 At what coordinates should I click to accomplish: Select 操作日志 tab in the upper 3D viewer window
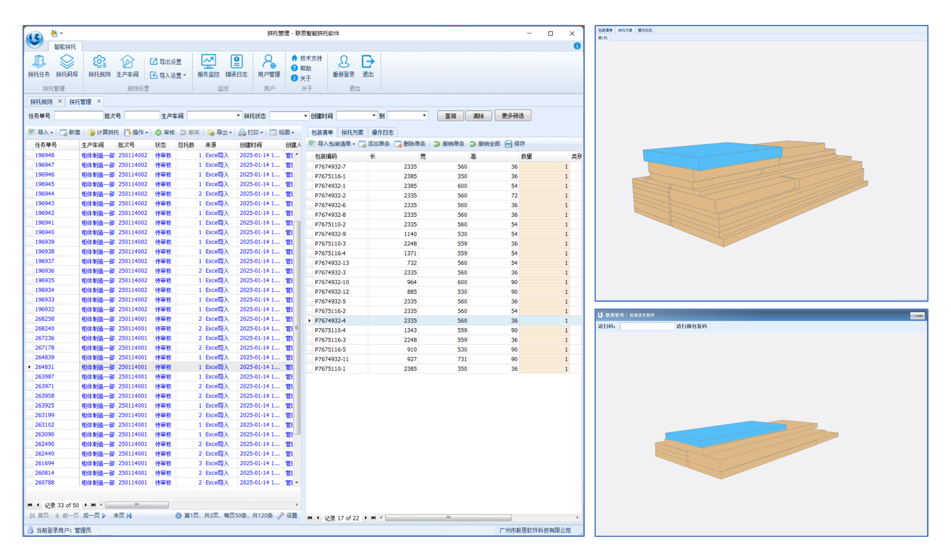[x=644, y=30]
